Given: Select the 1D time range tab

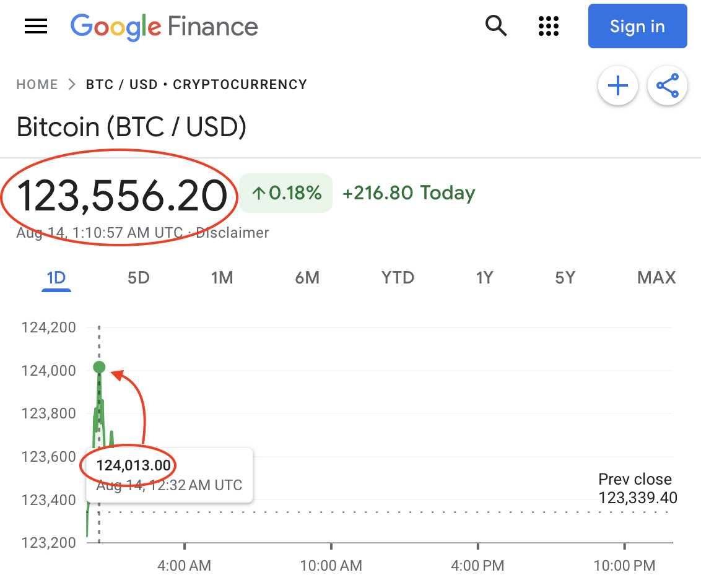Looking at the screenshot, I should pos(56,278).
